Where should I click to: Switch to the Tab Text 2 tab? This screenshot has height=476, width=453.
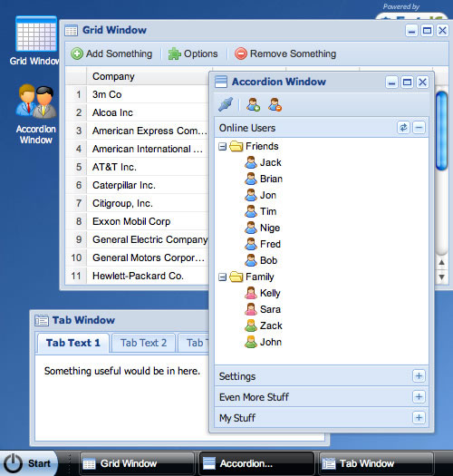coord(143,343)
